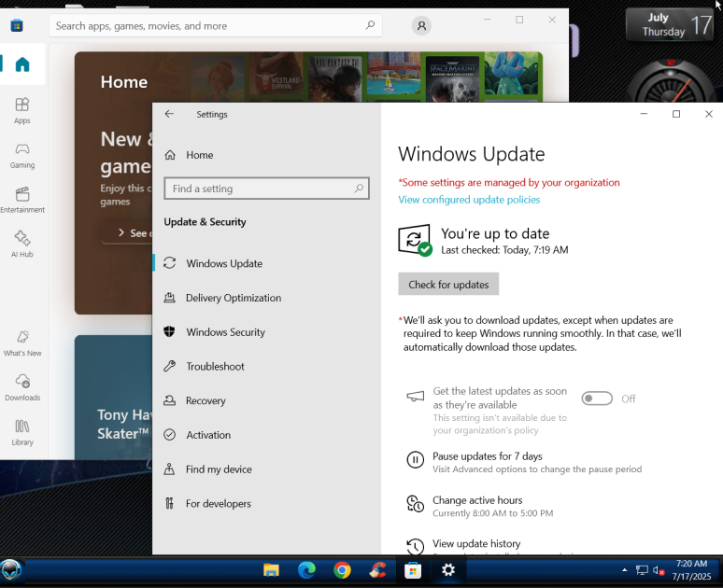
Task: Focus Microsoft Store search box
Action: point(216,26)
